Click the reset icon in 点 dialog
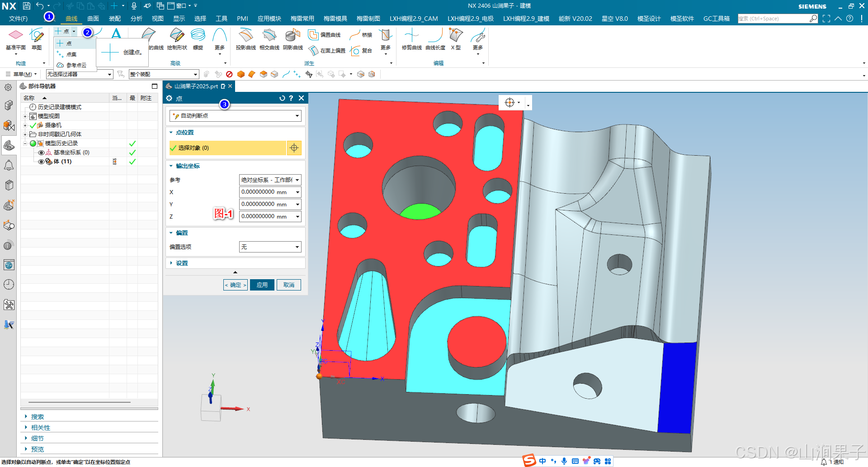The image size is (868, 467). 282,98
